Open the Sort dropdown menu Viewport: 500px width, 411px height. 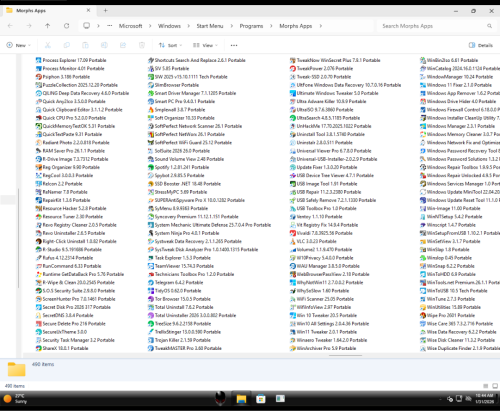click(170, 45)
